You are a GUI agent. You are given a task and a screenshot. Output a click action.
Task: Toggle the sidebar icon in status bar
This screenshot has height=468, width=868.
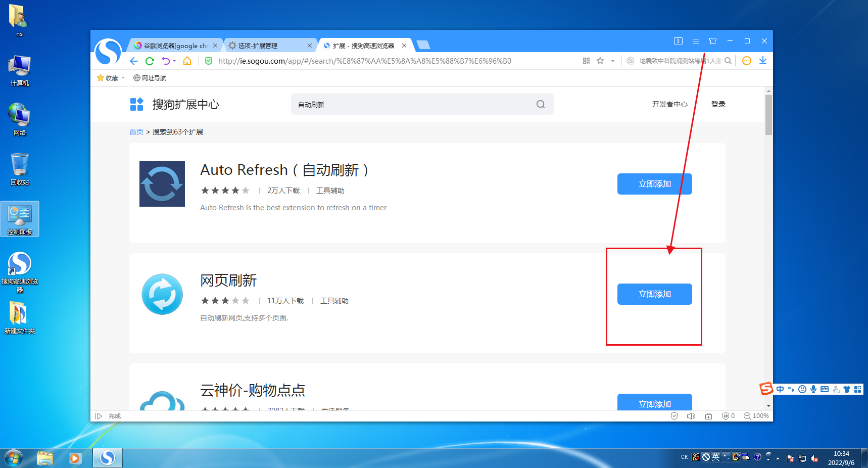(99, 416)
